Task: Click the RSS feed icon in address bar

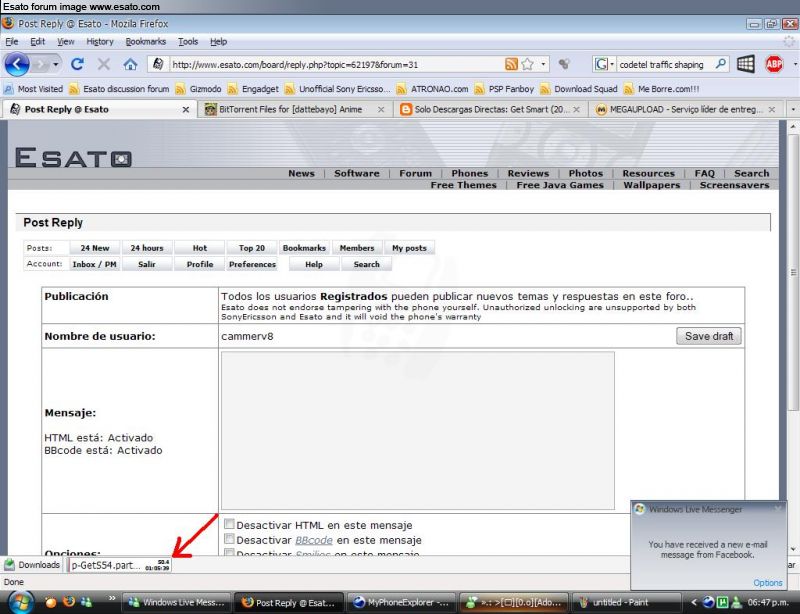Action: point(511,64)
